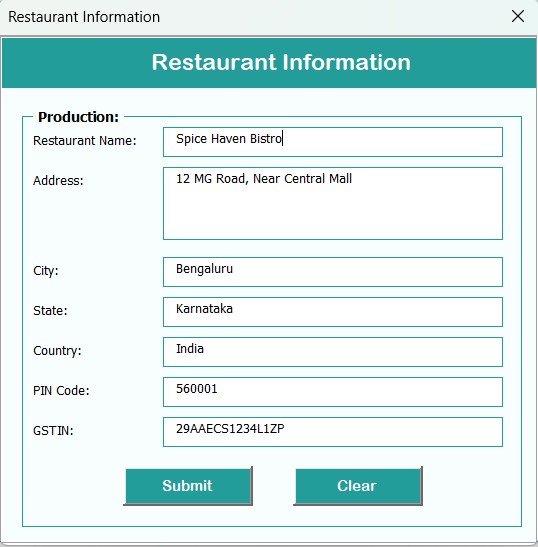Click the Production group heading
Screen dimensions: 538x547
tap(79, 117)
